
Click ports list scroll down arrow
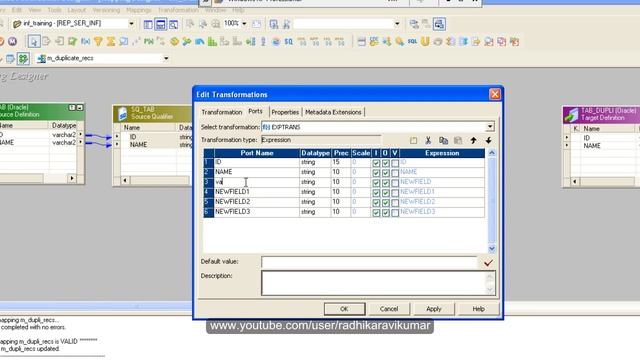coord(491,249)
